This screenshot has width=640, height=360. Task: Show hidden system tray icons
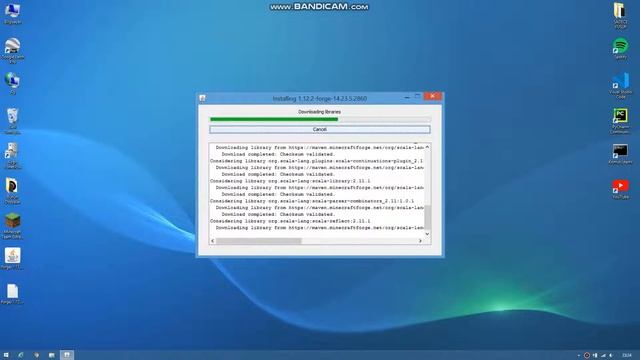(578, 356)
